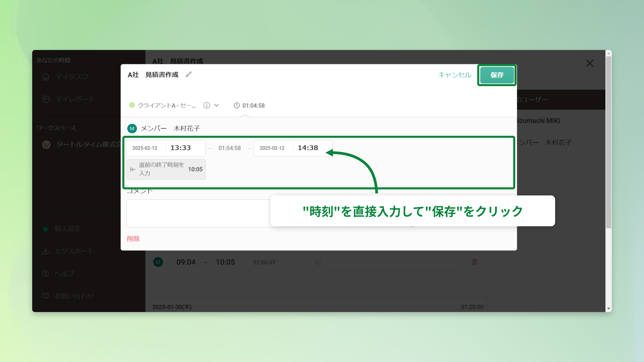Select the マイタスク home icon in the sidebar
Screen dimensions: 644x362
46,76
